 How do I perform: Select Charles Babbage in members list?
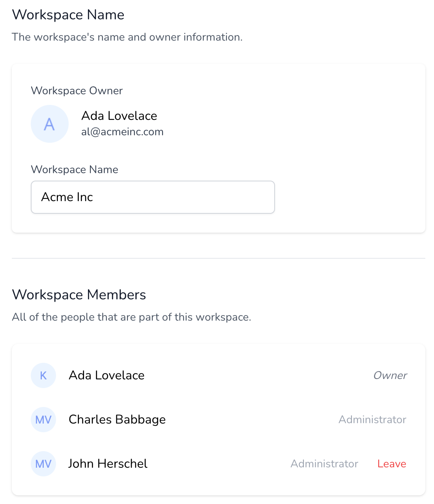click(x=117, y=420)
